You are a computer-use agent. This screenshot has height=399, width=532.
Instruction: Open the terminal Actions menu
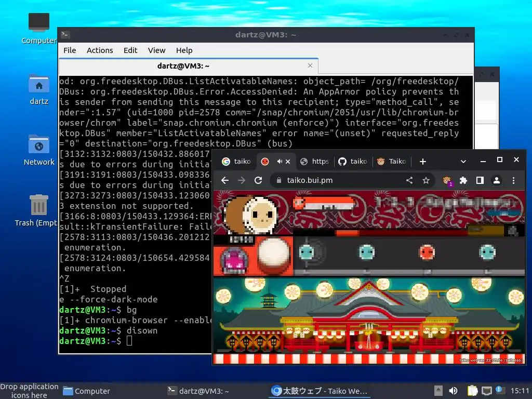(100, 50)
